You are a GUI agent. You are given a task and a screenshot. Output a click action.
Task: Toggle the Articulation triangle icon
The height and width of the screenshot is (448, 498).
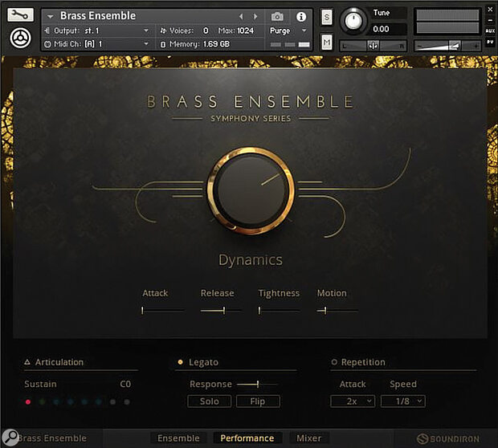click(27, 362)
